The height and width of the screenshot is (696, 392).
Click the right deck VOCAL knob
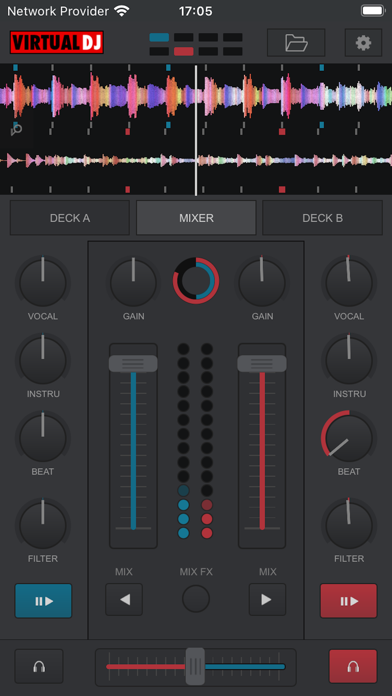tap(349, 283)
